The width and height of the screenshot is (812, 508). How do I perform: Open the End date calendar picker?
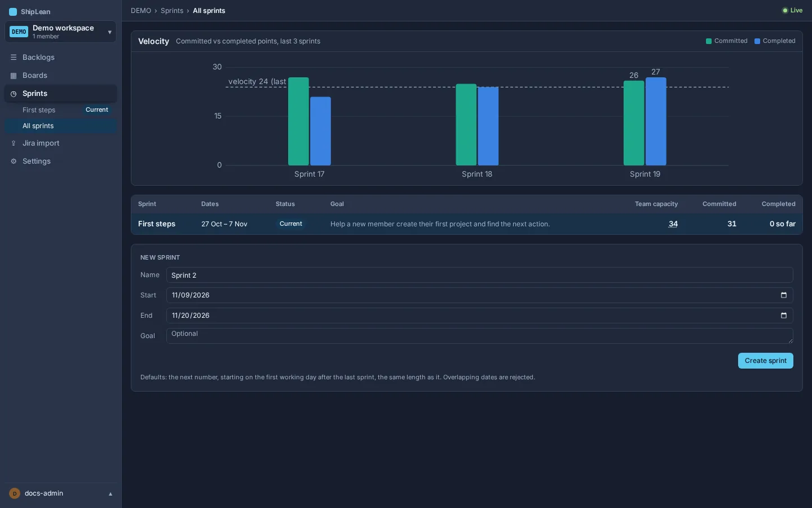pyautogui.click(x=783, y=316)
